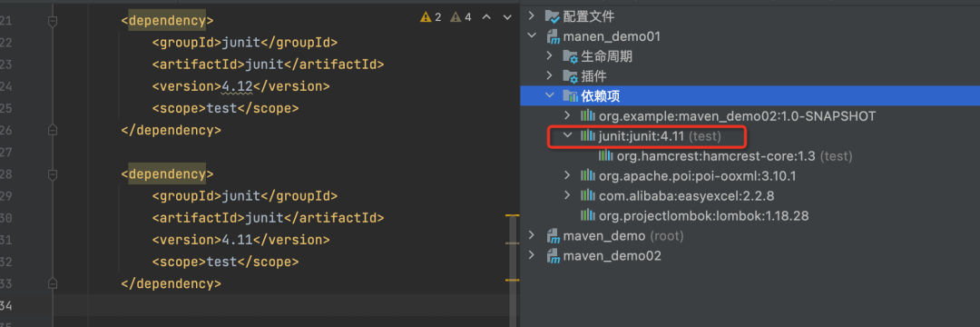The height and width of the screenshot is (327, 980).
Task: Toggle fold marker at line 33 closing tag
Action: (53, 283)
